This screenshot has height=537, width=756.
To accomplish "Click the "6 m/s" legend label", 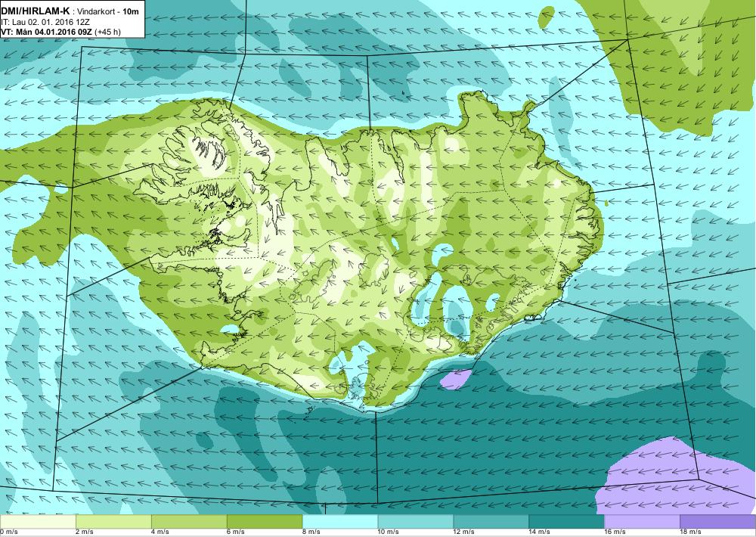I will (236, 532).
